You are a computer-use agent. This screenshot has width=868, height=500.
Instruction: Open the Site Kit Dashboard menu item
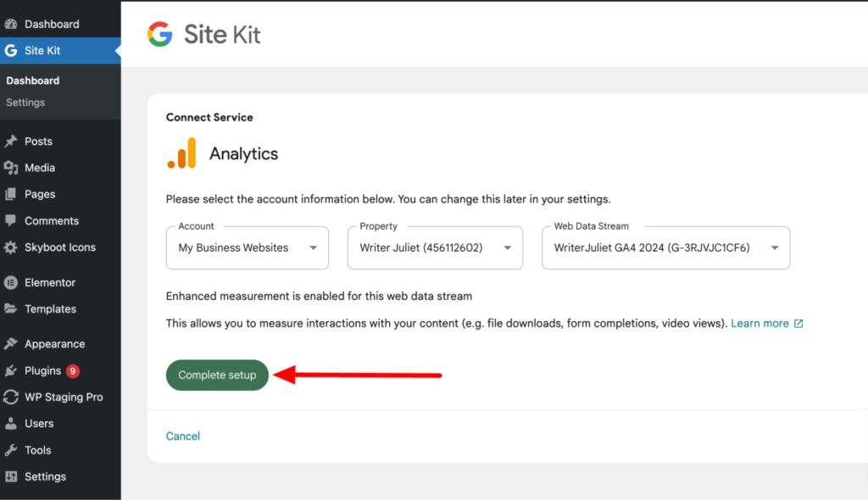click(32, 81)
